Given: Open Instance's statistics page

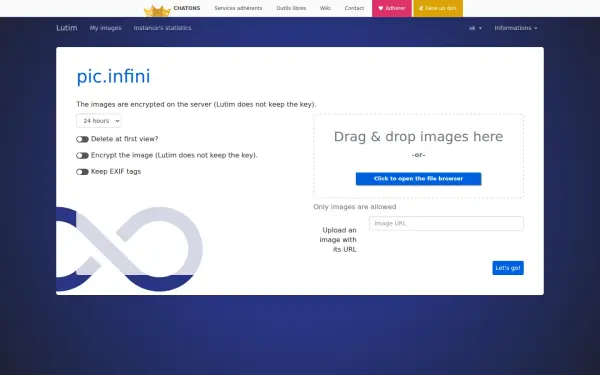Looking at the screenshot, I should pyautogui.click(x=162, y=28).
